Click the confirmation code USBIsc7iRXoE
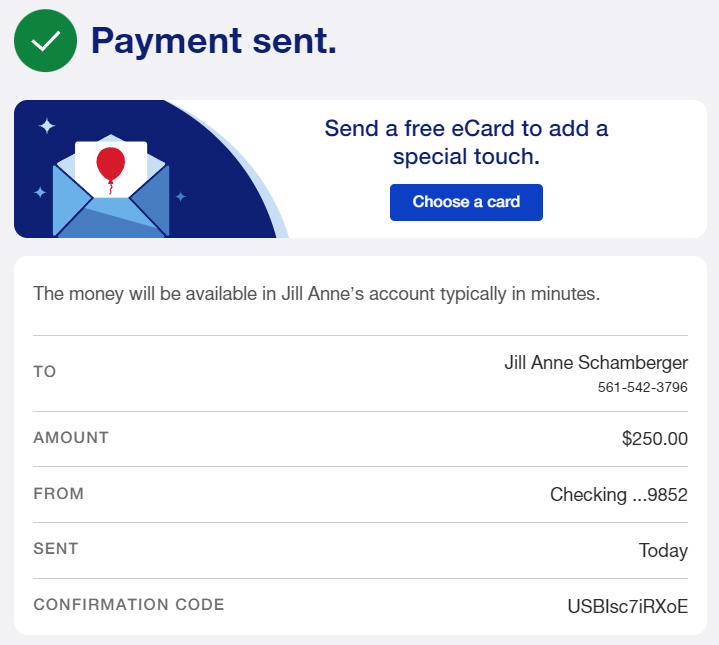 pyautogui.click(x=627, y=606)
